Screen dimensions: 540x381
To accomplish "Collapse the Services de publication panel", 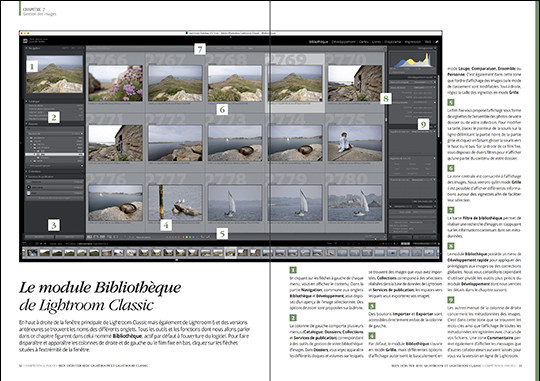I will (27, 177).
